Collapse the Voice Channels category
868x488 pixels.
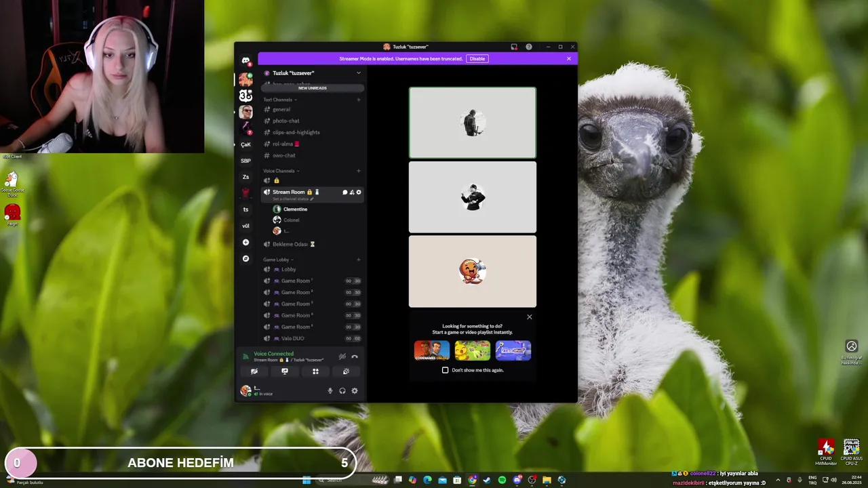click(281, 171)
